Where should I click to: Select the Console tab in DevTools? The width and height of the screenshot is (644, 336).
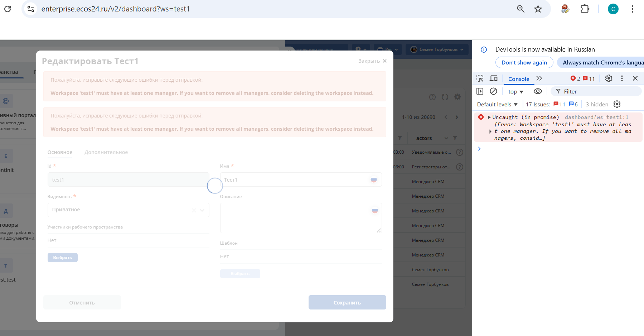pyautogui.click(x=518, y=79)
